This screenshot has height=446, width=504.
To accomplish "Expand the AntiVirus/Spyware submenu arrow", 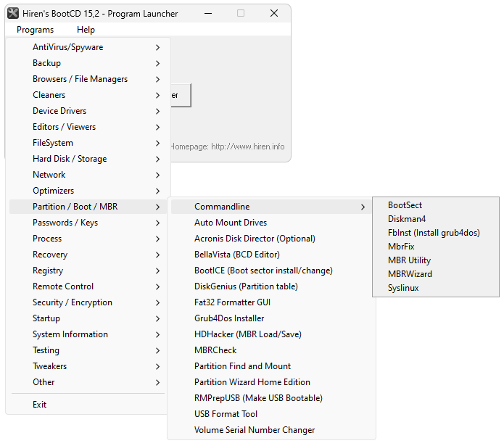I will 157,47.
